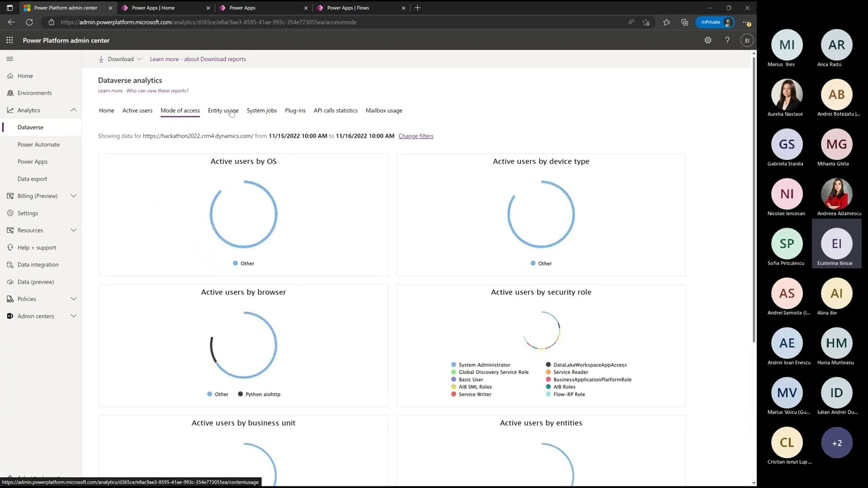Click the Billing (Preview) icon in the sidebar
868x488 pixels.
[10, 196]
